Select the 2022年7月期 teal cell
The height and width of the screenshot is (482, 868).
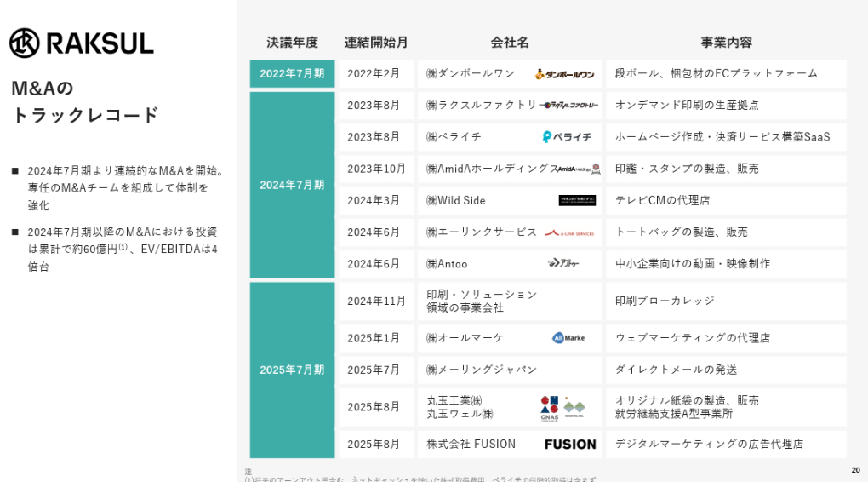pos(292,74)
